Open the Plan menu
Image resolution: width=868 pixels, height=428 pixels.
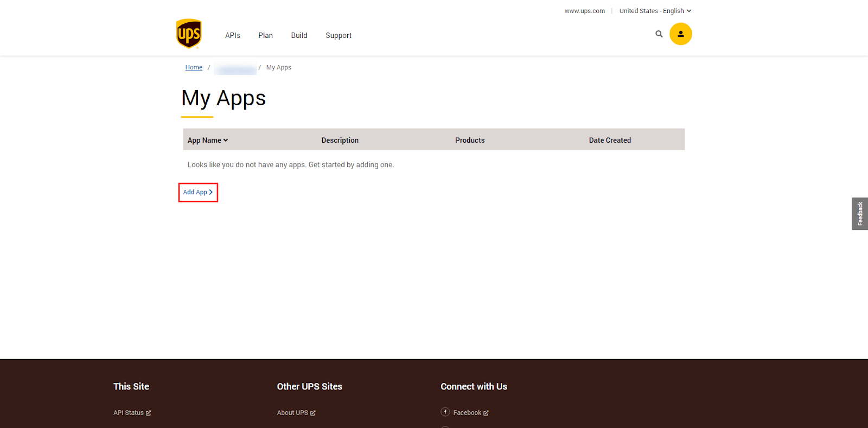pyautogui.click(x=265, y=35)
